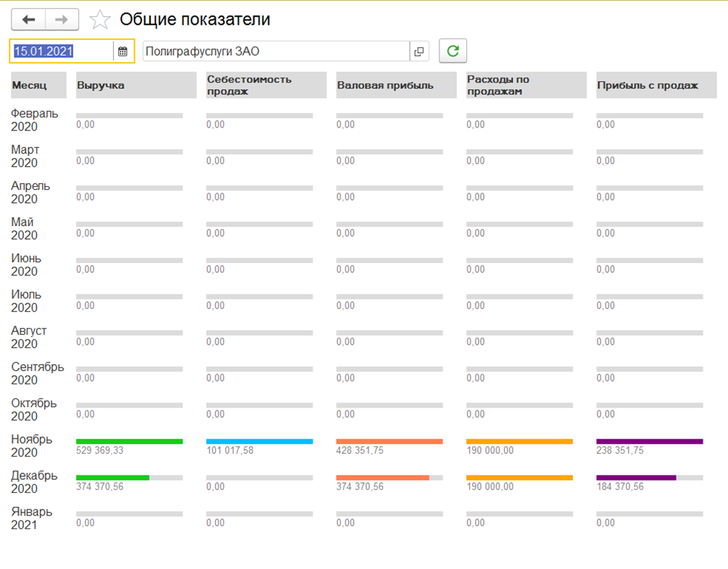Image resolution: width=728 pixels, height=569 pixels.
Task: Click the Месяц column header
Action: coord(38,85)
